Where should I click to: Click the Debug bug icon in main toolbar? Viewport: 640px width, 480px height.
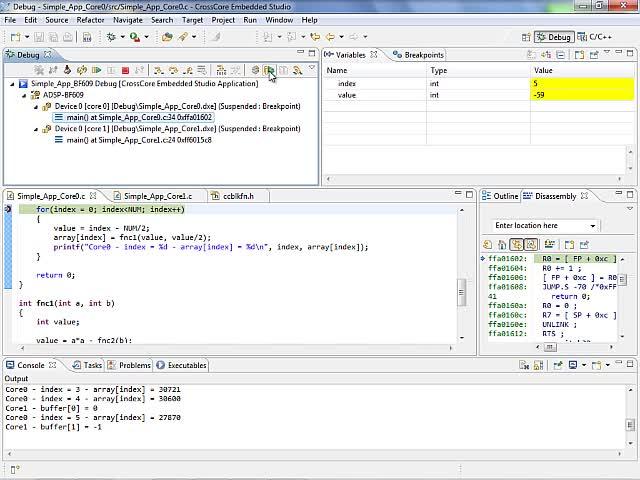point(111,37)
